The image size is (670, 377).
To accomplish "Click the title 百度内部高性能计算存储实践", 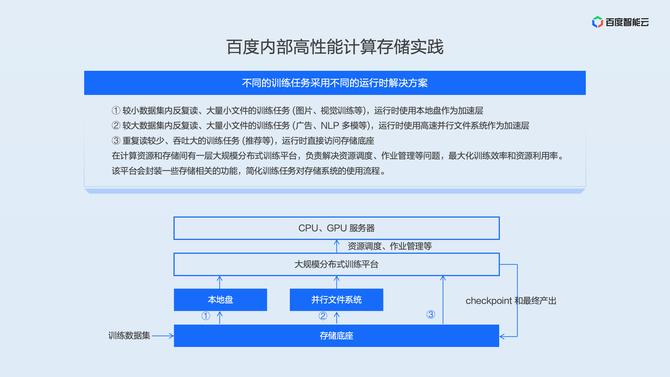I will 335,47.
